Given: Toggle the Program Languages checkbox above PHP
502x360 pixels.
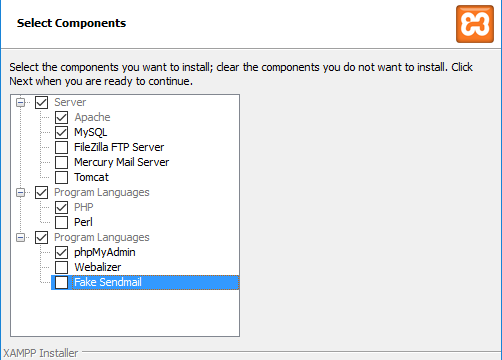Looking at the screenshot, I should point(41,192).
